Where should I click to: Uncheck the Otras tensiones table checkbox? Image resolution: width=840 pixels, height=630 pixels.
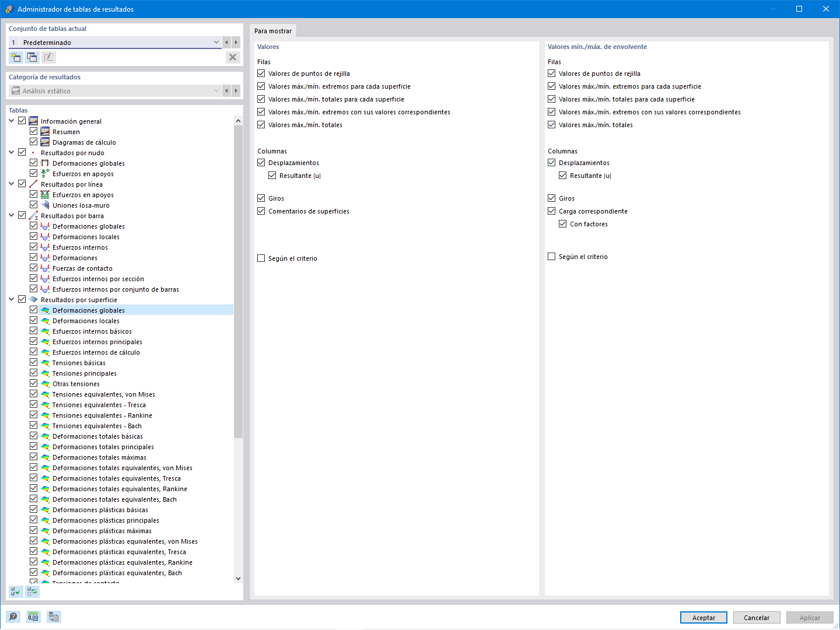tap(34, 384)
